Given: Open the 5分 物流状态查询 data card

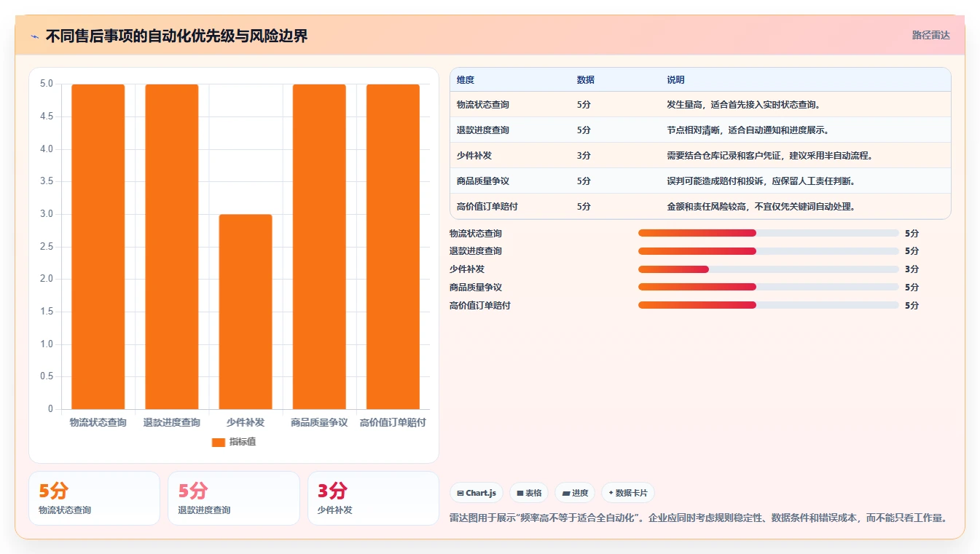Looking at the screenshot, I should 94,498.
